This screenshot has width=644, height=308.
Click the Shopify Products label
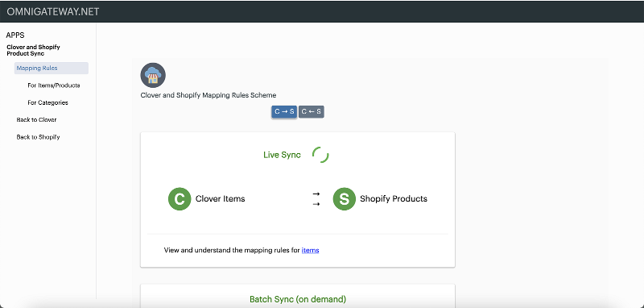pos(394,198)
